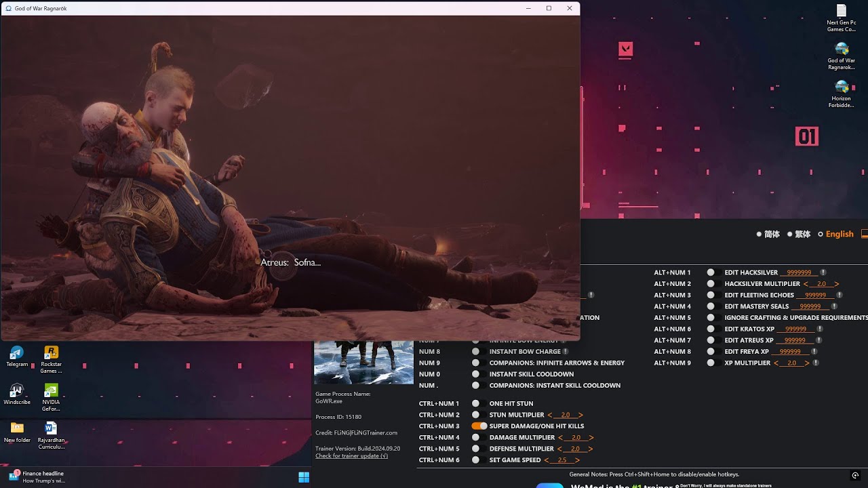Image resolution: width=868 pixels, height=488 pixels.
Task: Maximize the God of War Ragnarök window
Action: coord(549,8)
